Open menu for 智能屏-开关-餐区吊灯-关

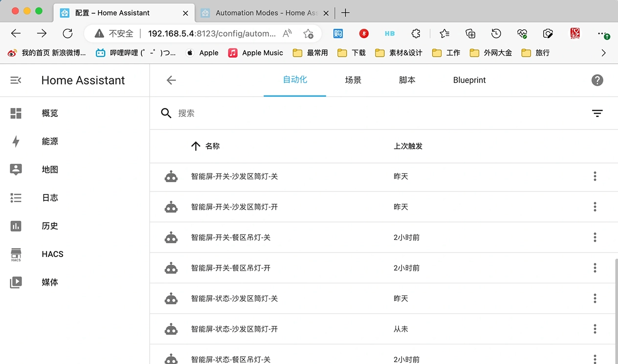click(x=595, y=237)
